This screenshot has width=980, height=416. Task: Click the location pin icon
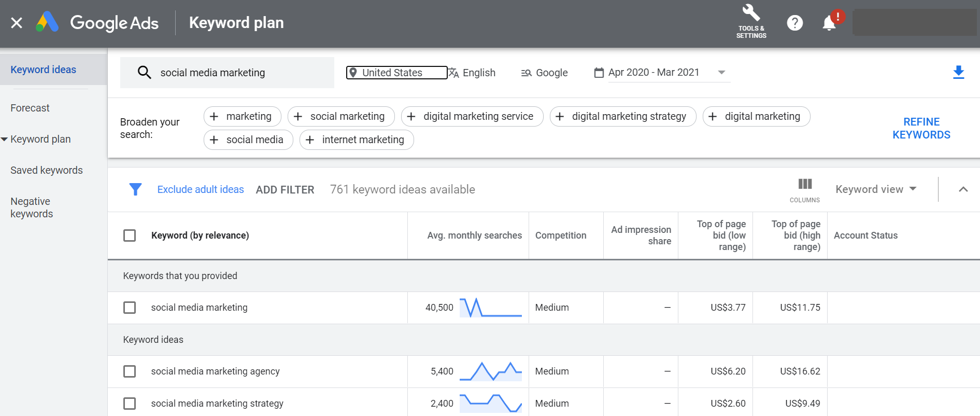pos(353,73)
